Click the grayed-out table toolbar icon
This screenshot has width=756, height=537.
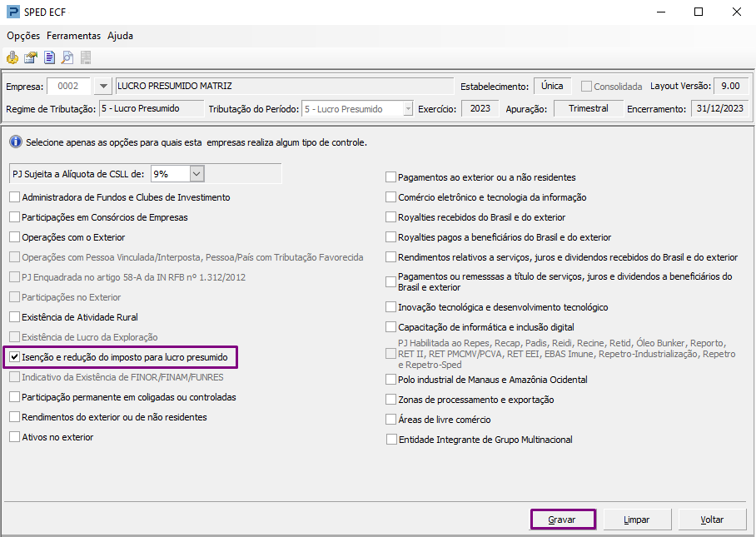pyautogui.click(x=86, y=57)
